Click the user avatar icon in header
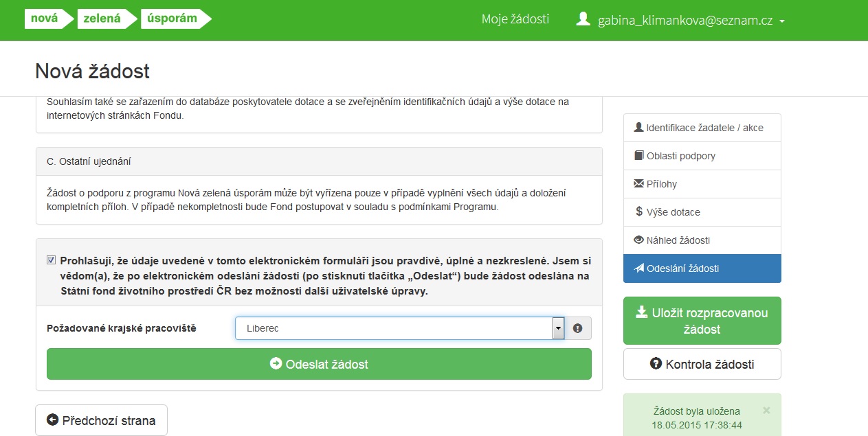 coord(583,19)
